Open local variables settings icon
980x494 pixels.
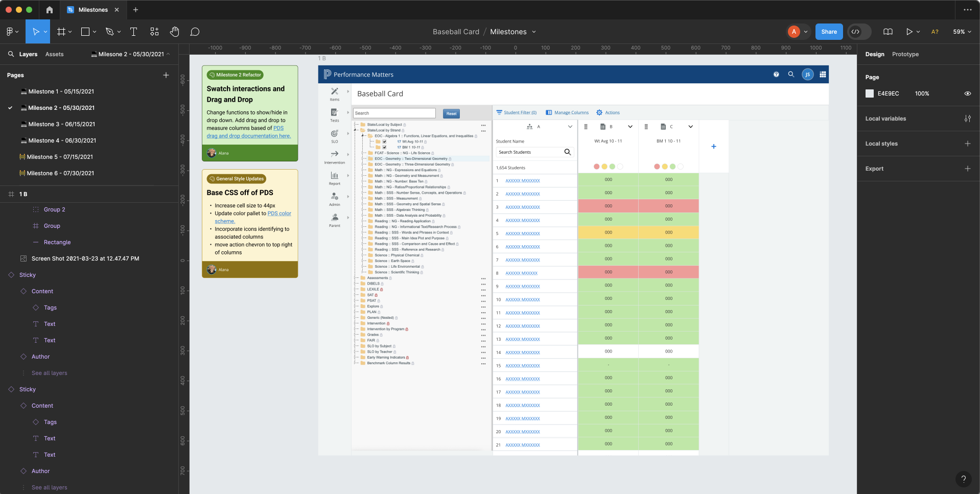[968, 119]
